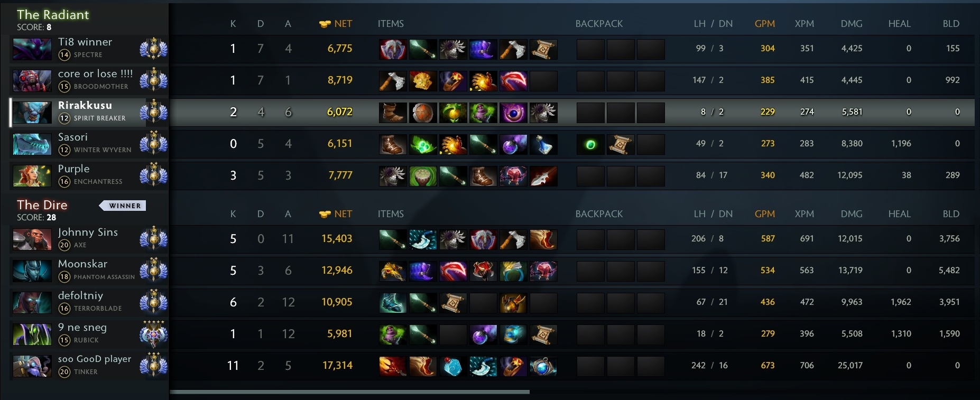Click Spectre hero portrait of Ti8 winner
The height and width of the screenshot is (400, 980).
[x=32, y=49]
